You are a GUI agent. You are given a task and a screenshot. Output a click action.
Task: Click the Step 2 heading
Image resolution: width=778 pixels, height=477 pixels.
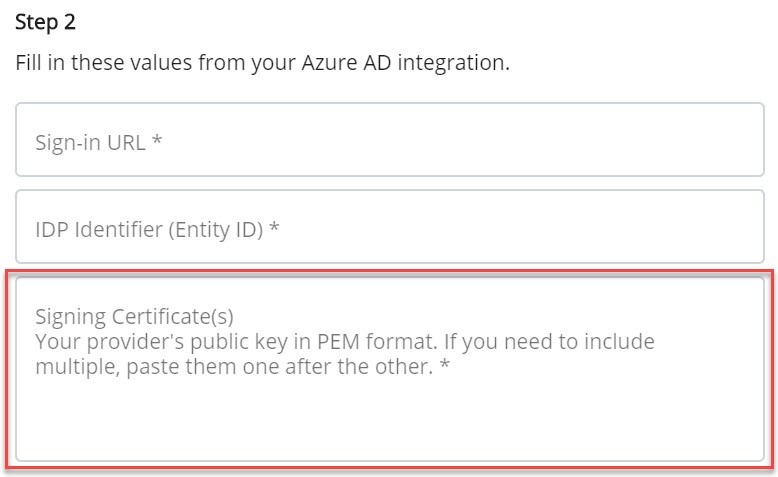(45, 23)
